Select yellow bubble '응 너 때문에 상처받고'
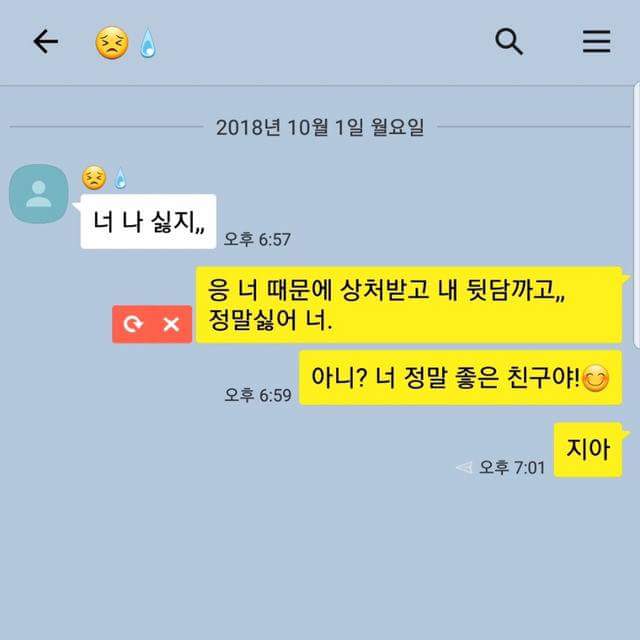The image size is (640, 640). click(x=409, y=305)
